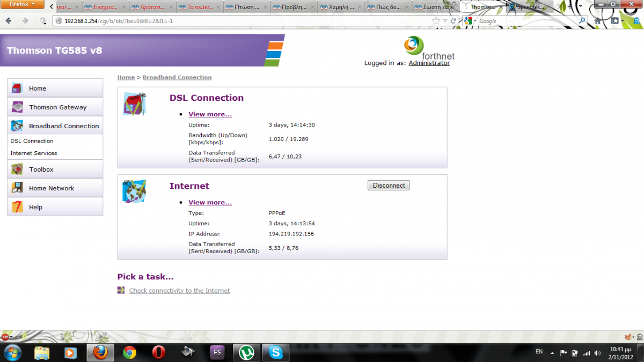Click the browser forward arrow
Image resolution: width=644 pixels, height=362 pixels.
25,21
